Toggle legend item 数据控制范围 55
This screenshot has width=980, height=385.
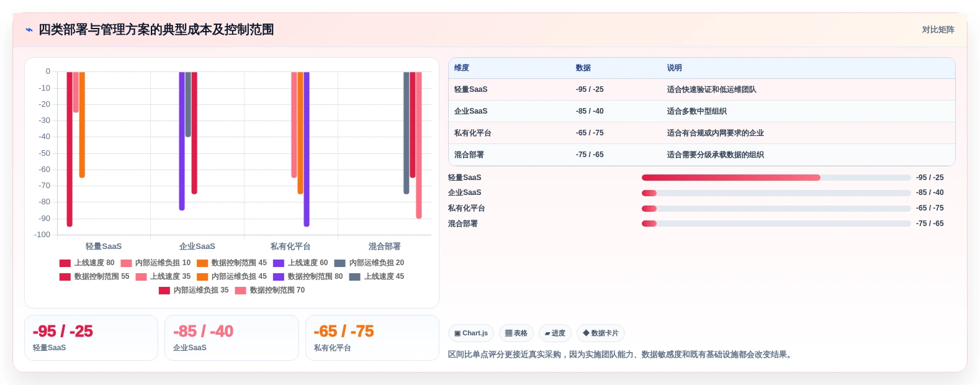pos(94,276)
